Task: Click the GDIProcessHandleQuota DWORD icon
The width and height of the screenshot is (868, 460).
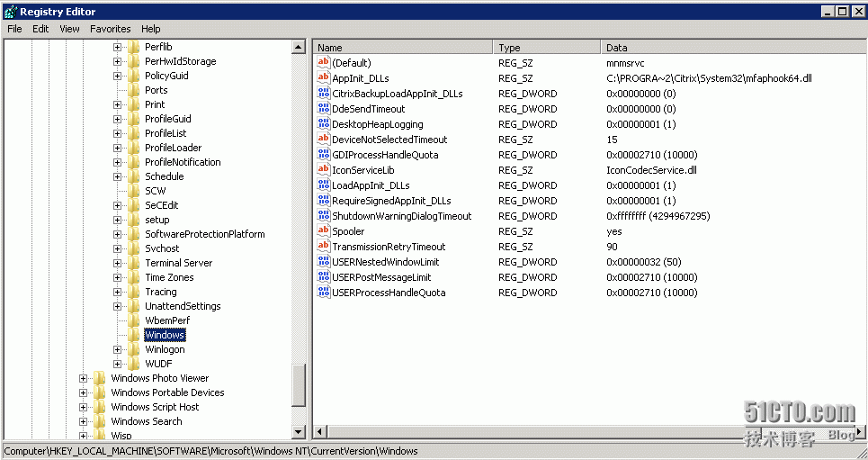Action: (x=323, y=155)
